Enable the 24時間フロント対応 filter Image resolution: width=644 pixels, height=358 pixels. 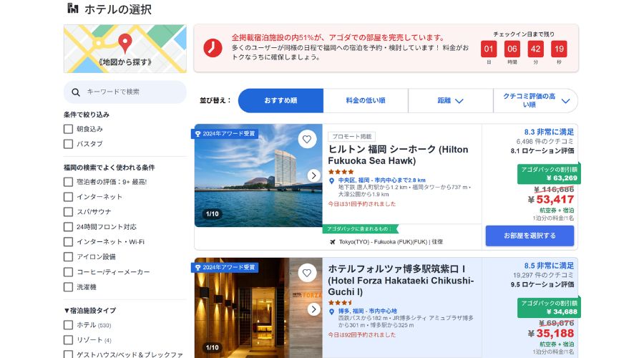(x=68, y=227)
